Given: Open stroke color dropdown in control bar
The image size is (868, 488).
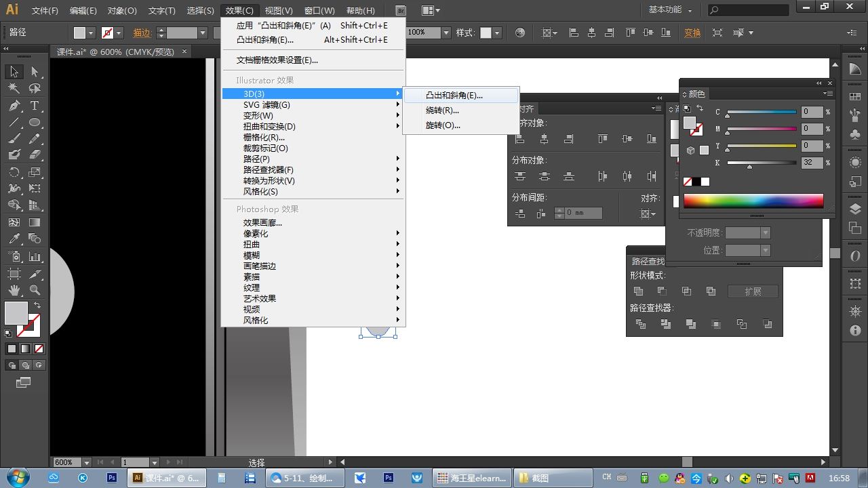Looking at the screenshot, I should 119,33.
